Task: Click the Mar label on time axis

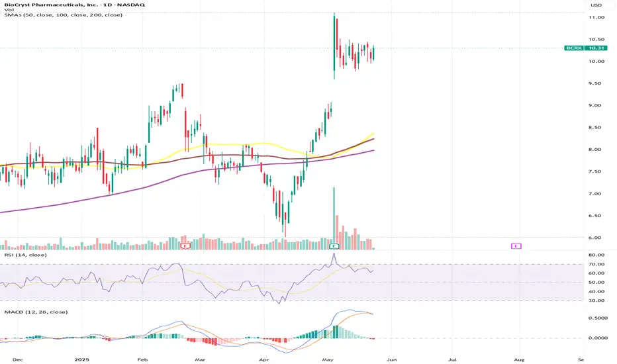Action: point(201,359)
